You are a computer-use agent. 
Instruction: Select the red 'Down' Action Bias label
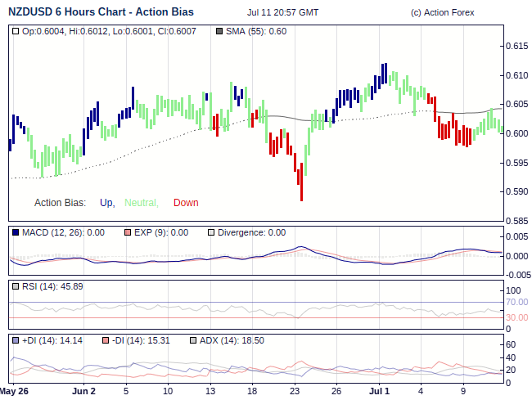[186, 203]
